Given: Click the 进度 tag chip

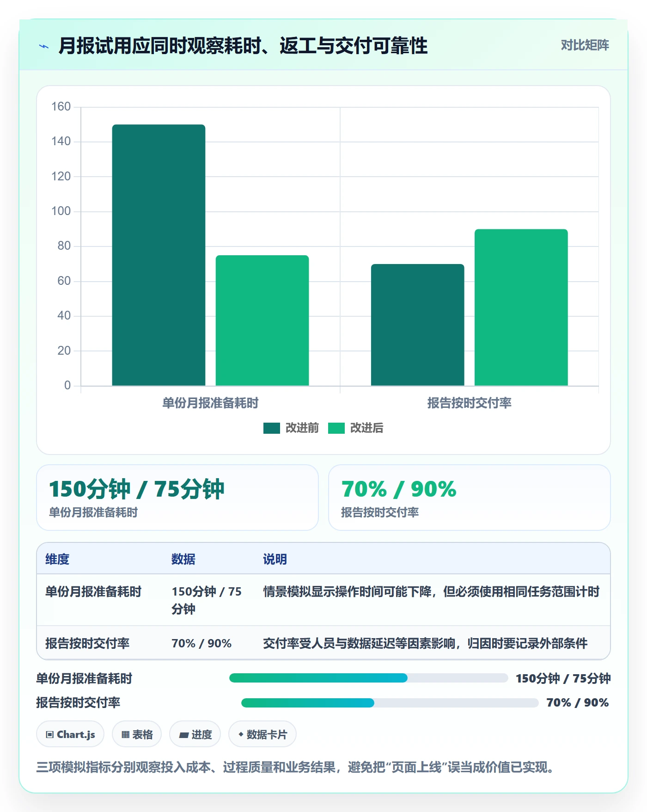Looking at the screenshot, I should 195,734.
